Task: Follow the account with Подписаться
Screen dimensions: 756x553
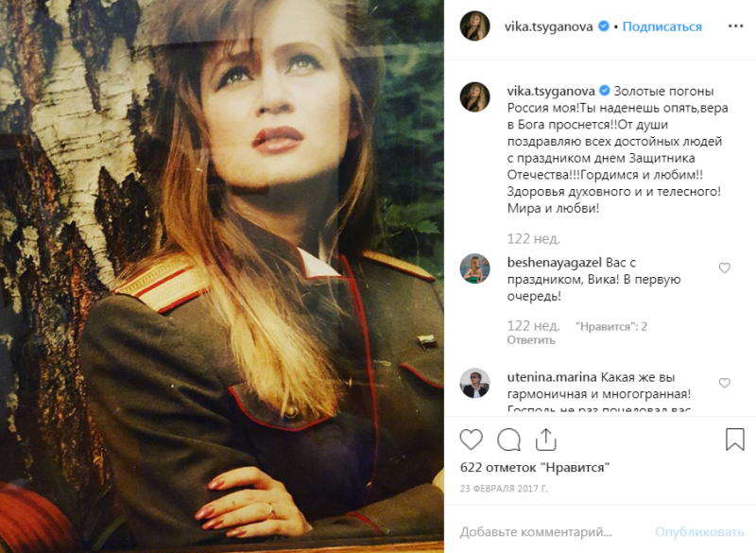Action: [x=662, y=26]
